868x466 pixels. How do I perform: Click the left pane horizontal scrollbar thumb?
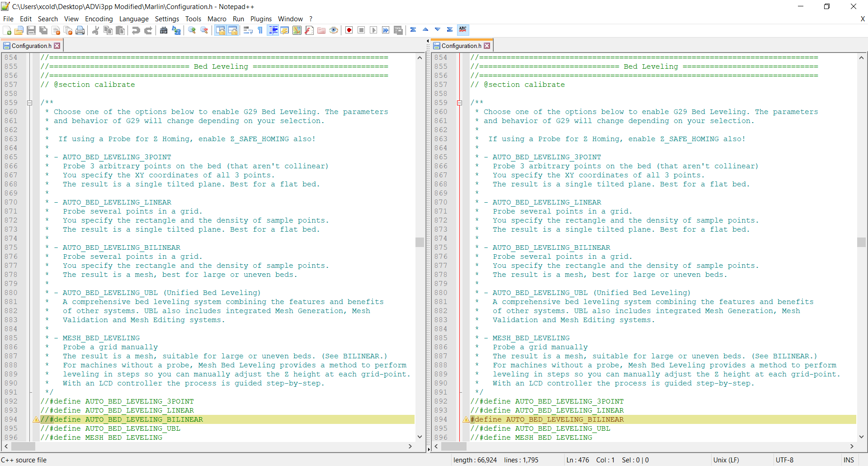tap(23, 447)
